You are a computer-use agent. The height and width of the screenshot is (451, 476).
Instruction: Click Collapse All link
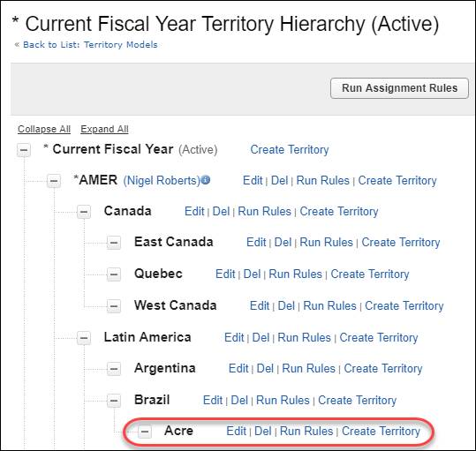coord(44,129)
